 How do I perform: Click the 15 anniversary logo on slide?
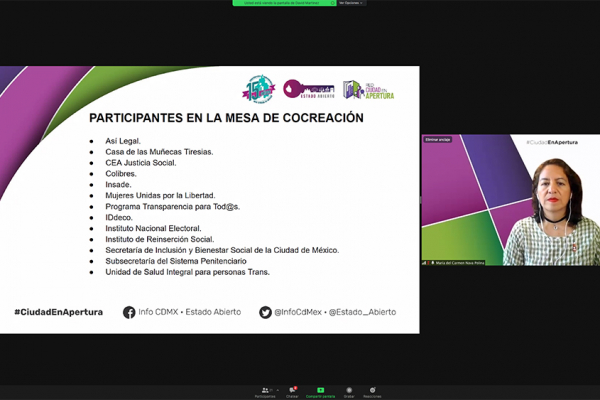[x=259, y=89]
